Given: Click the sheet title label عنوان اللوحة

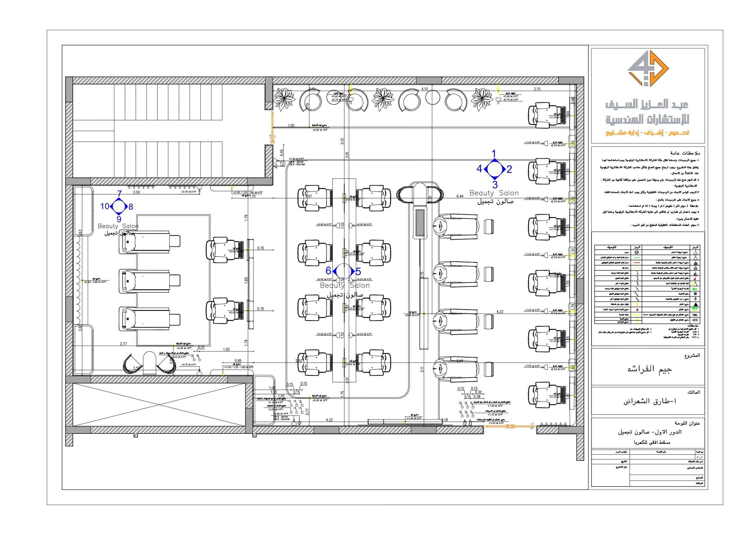Looking at the screenshot, I should [687, 423].
